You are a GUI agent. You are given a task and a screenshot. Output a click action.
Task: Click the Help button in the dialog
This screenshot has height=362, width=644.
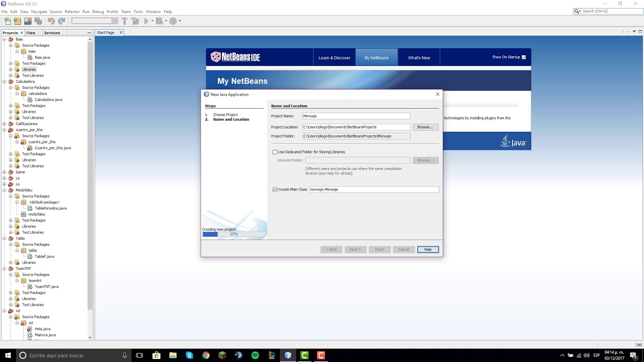pos(428,249)
